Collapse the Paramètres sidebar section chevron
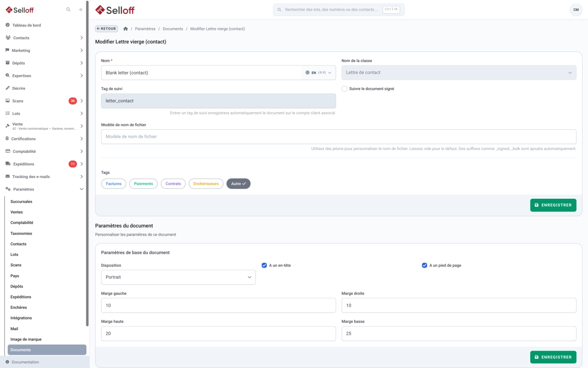Image resolution: width=588 pixels, height=368 pixels. point(82,189)
